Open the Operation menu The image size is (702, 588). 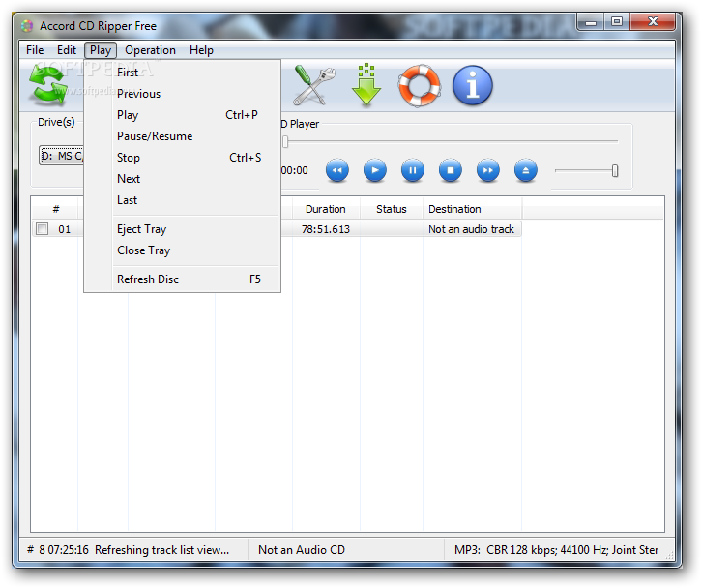[150, 50]
